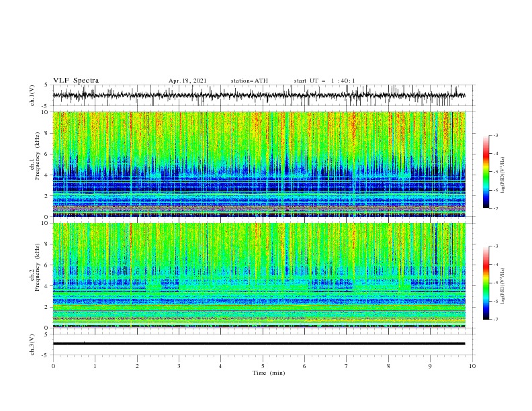The width and height of the screenshot is (532, 411).
Task: Click the "1" tick label on the time axis
Action: (x=95, y=366)
